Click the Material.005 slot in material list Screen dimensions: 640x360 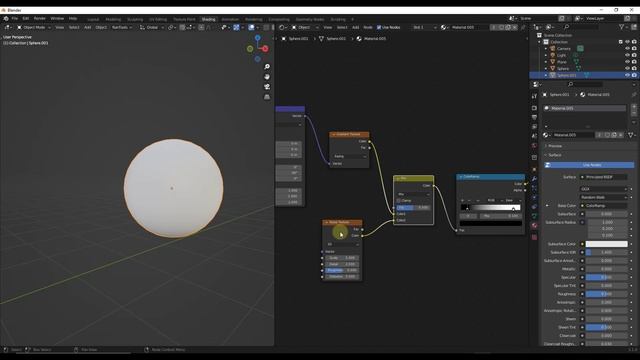point(584,108)
